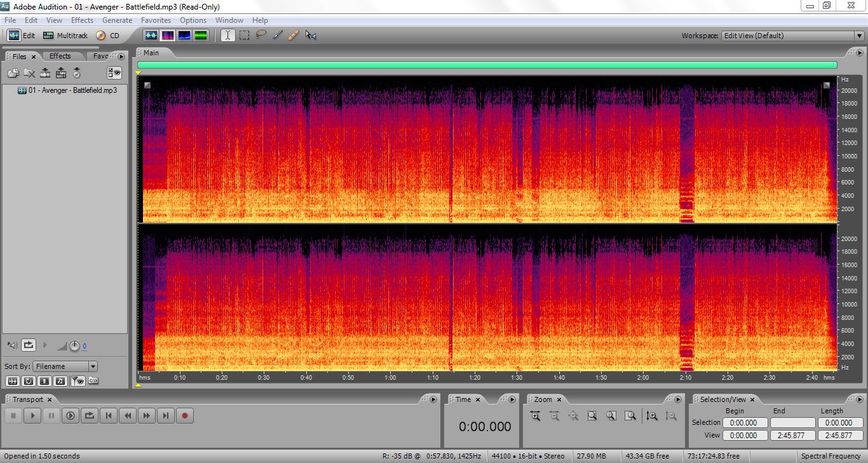
Task: Switch to the Effects panel tab
Action: 60,56
